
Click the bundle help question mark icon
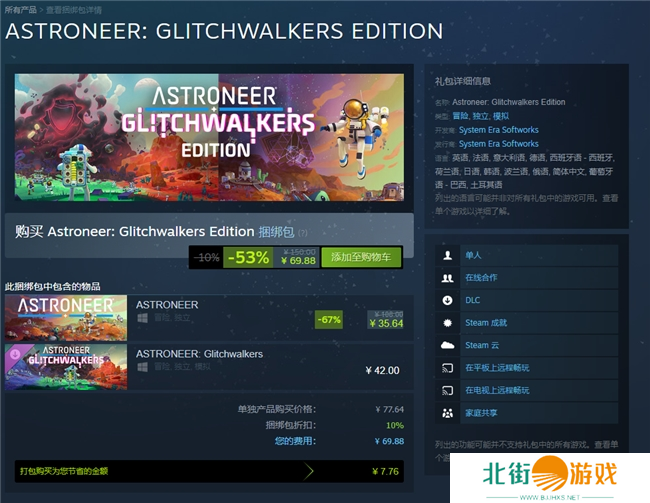click(x=303, y=233)
